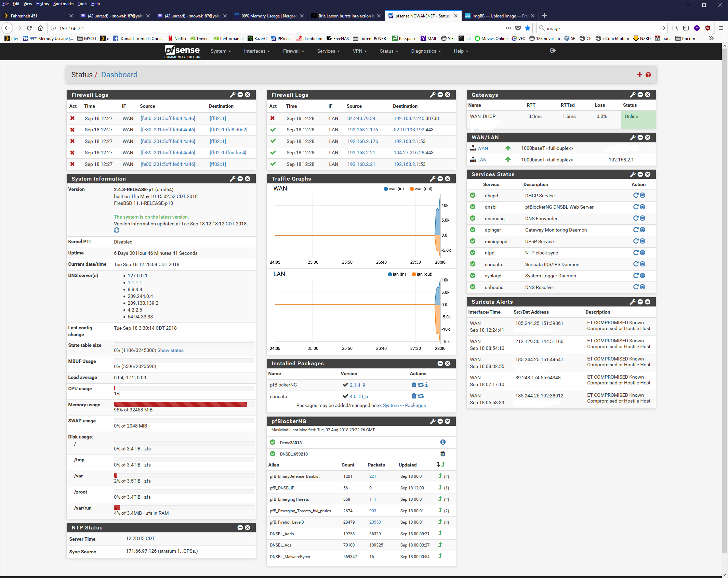The image size is (728, 578).
Task: Clear DNSBL counters trash icon
Action: (x=442, y=454)
